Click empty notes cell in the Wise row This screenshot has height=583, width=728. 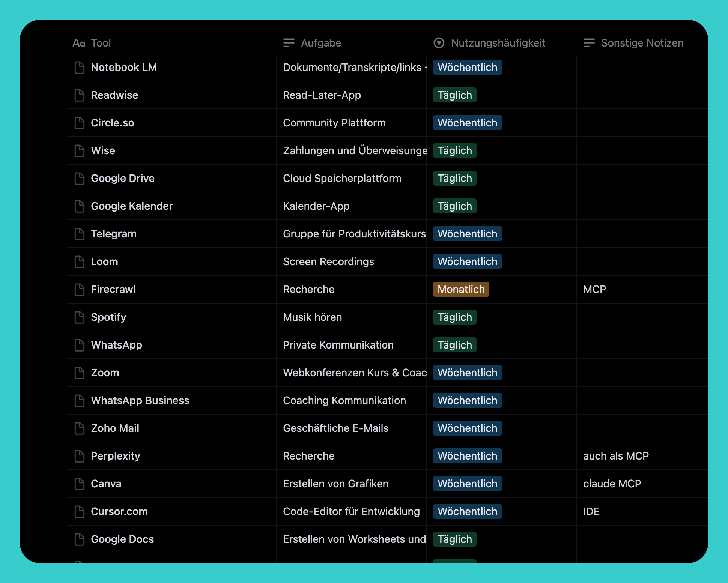[x=642, y=151]
